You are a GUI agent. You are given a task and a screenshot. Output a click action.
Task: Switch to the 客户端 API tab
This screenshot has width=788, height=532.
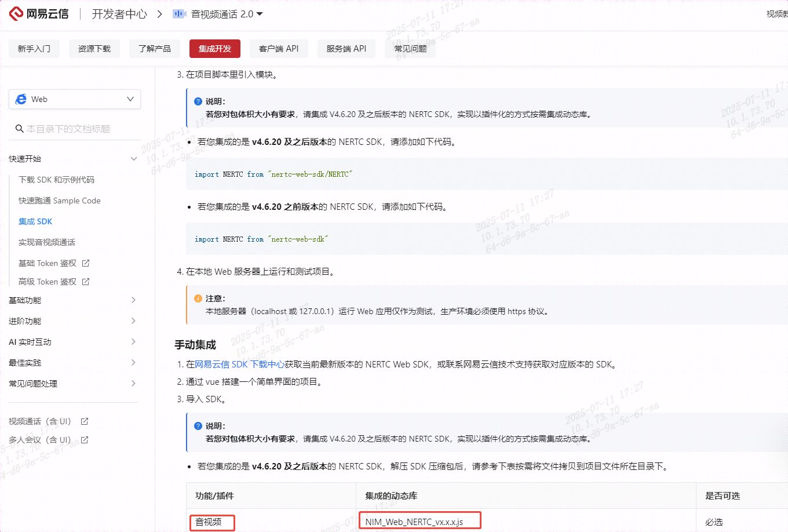point(279,49)
